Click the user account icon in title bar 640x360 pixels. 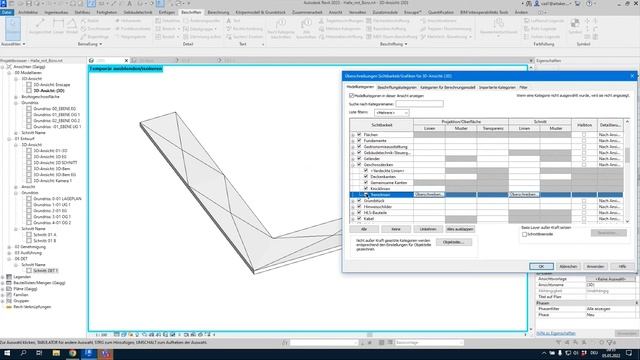[537, 3]
